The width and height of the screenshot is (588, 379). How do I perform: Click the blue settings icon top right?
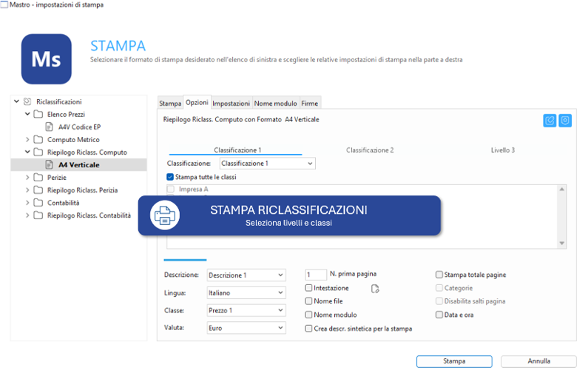565,121
